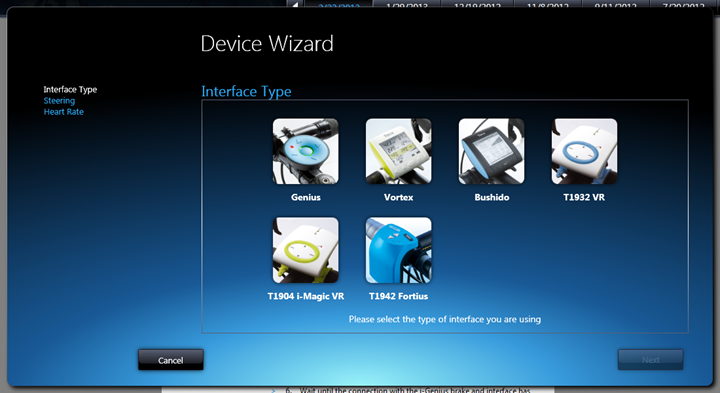This screenshot has height=393, width=720.
Task: Click the Bushido text label
Action: pyautogui.click(x=492, y=197)
